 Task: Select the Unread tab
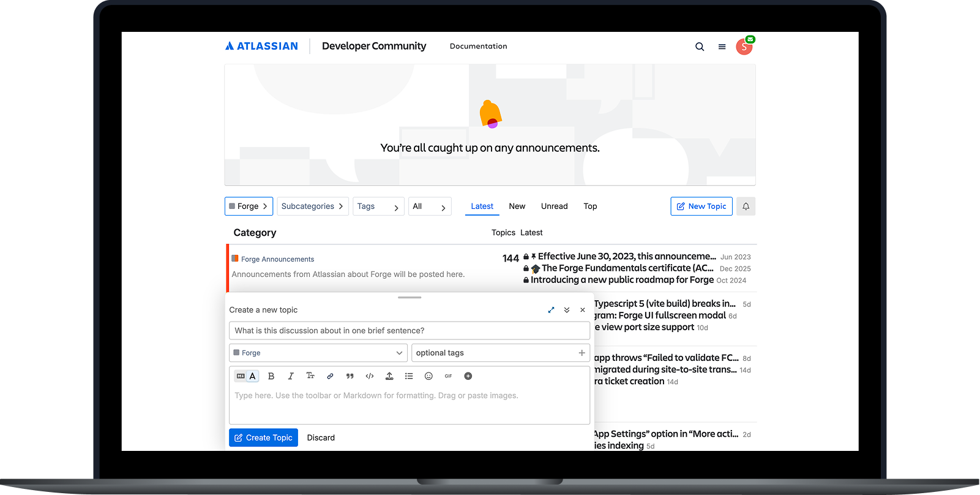555,206
